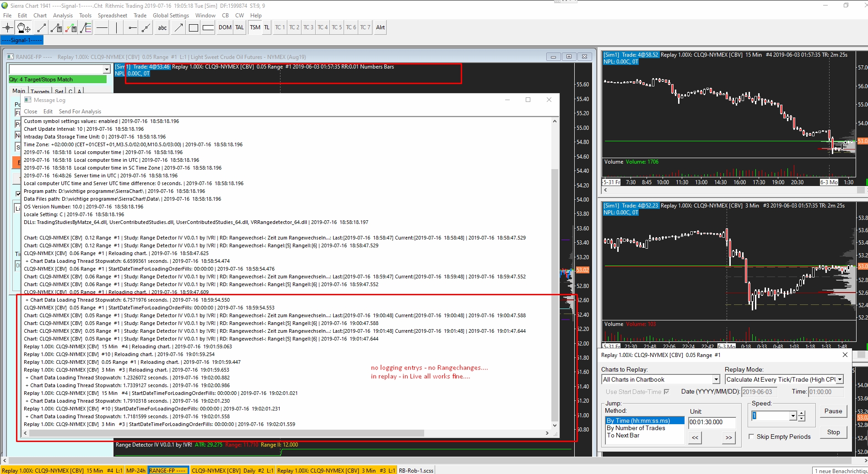868x474 pixels.
Task: Pause the chart replay
Action: point(833,411)
